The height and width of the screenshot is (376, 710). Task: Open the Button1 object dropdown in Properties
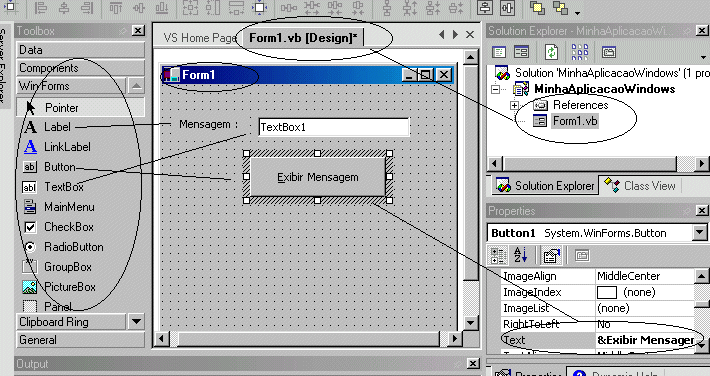[x=699, y=232]
